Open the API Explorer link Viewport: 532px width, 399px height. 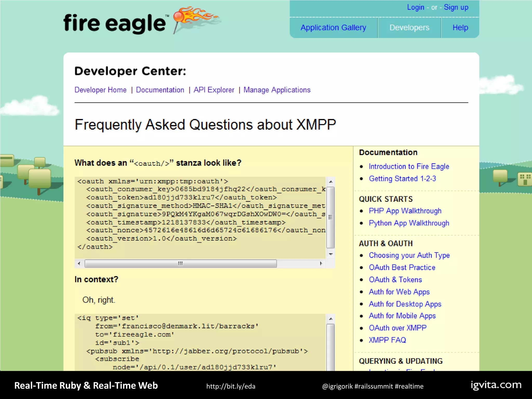coord(214,90)
